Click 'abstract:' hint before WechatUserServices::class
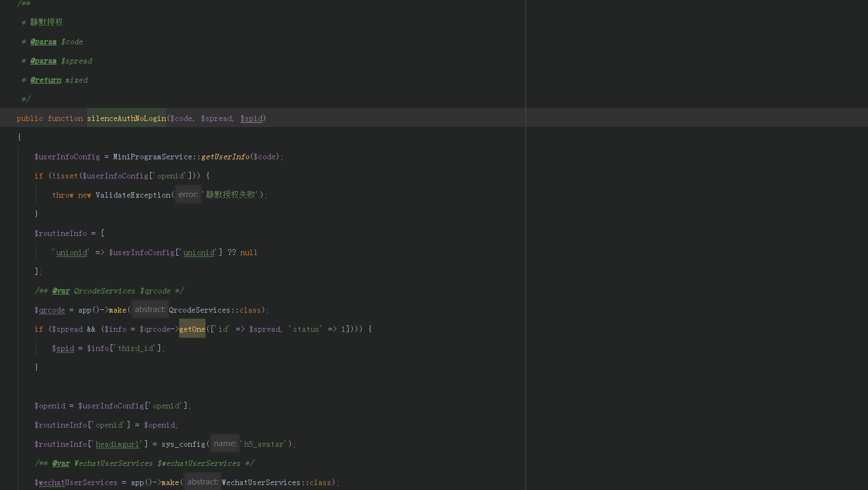The height and width of the screenshot is (490, 868). coord(203,482)
